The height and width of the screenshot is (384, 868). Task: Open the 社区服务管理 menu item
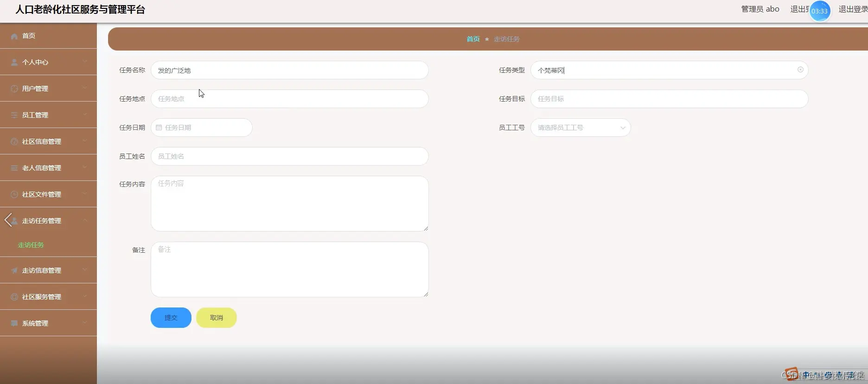pos(48,297)
